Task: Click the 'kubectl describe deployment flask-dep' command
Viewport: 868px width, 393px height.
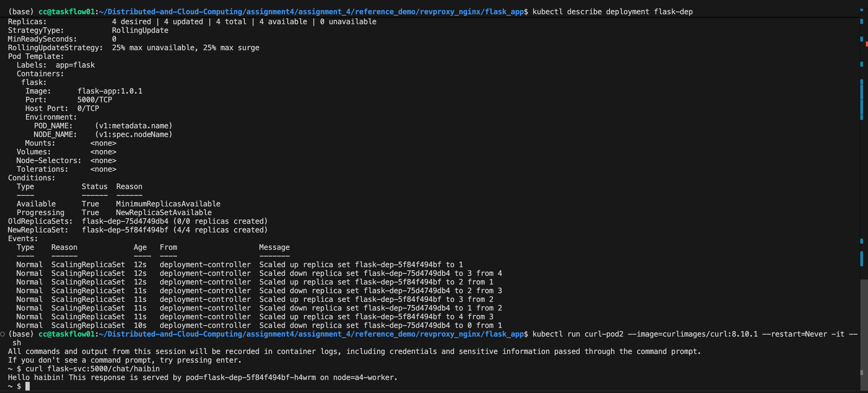Action: point(612,12)
